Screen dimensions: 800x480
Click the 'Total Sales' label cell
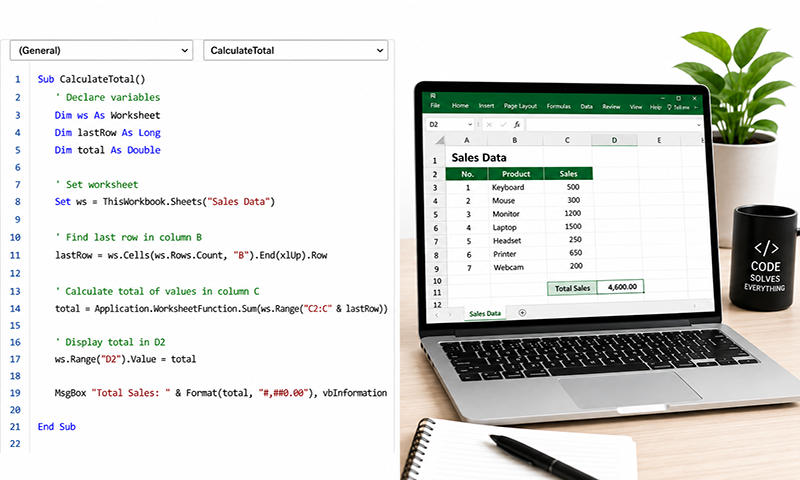tap(572, 288)
